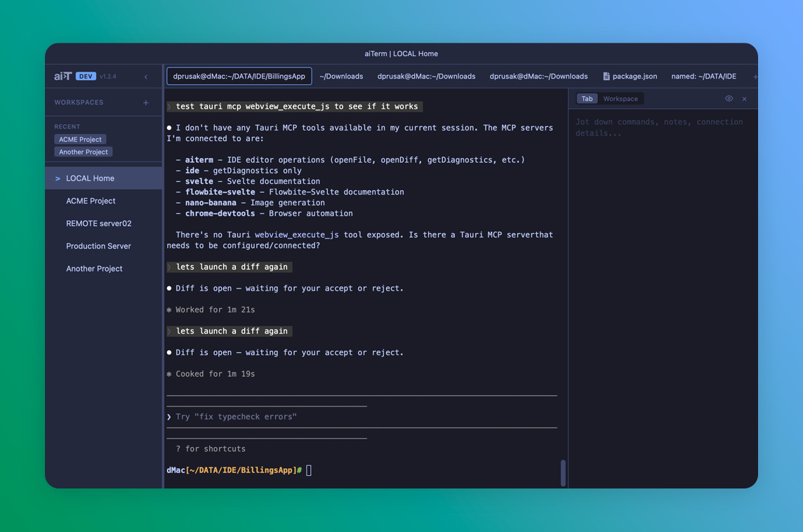Collapse the sidebar with the chevron
803x532 pixels.
(x=146, y=77)
